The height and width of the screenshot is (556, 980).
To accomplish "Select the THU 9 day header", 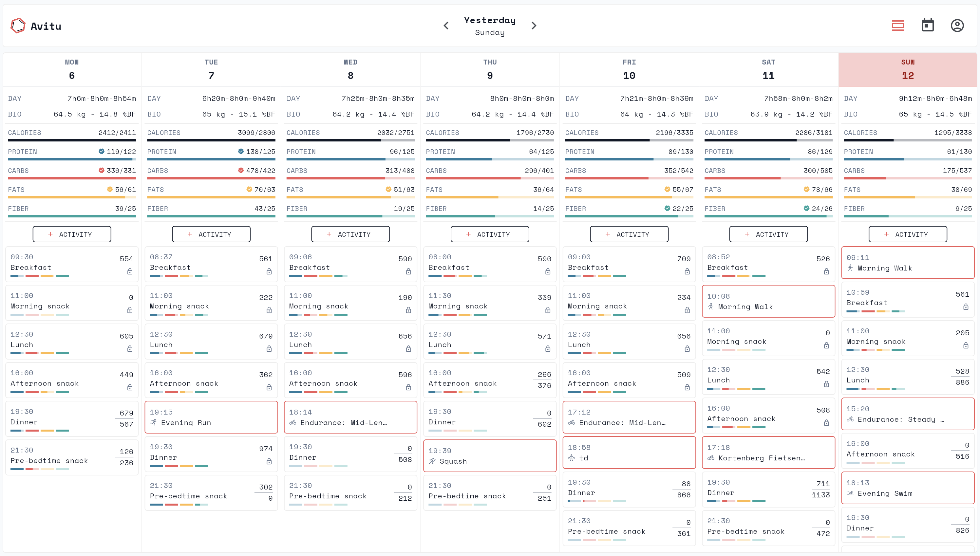I will (490, 69).
